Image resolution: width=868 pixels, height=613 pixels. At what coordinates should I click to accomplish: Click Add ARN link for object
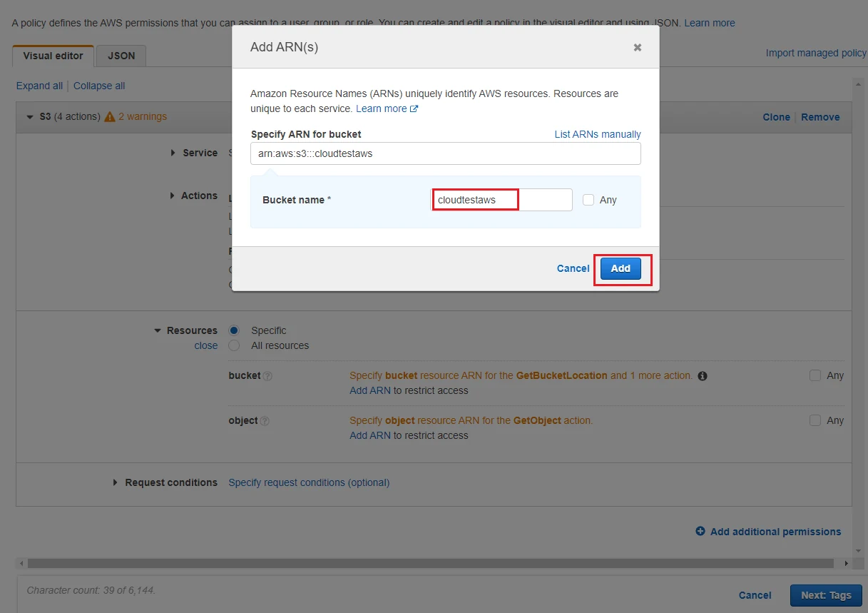(370, 435)
